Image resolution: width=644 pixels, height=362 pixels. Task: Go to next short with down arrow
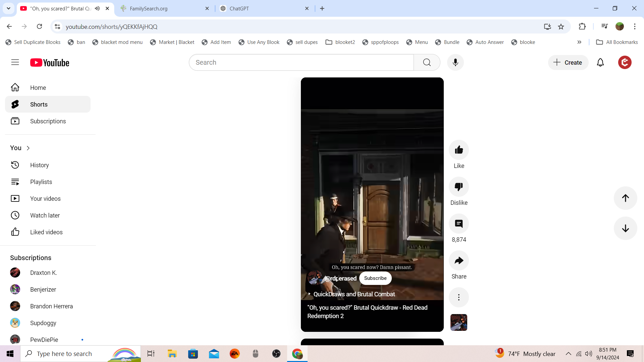point(625,228)
